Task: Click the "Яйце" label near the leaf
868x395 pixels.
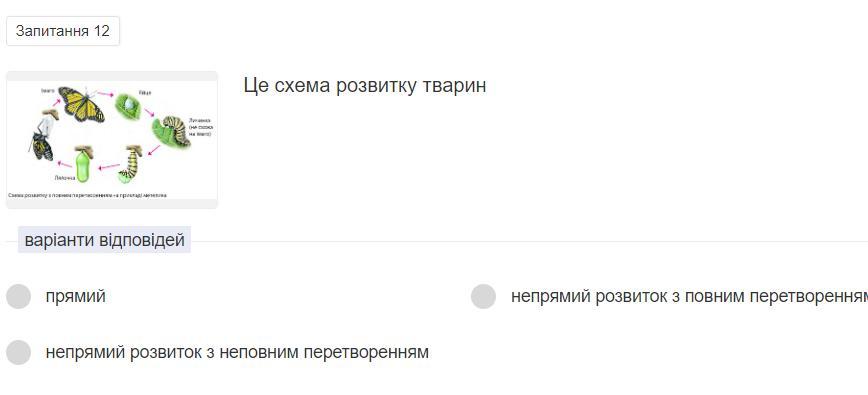Action: pos(145,92)
